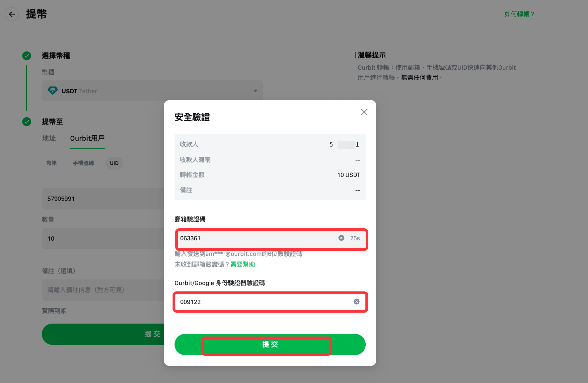
Task: Clear the Google authenticator code field
Action: (x=356, y=302)
